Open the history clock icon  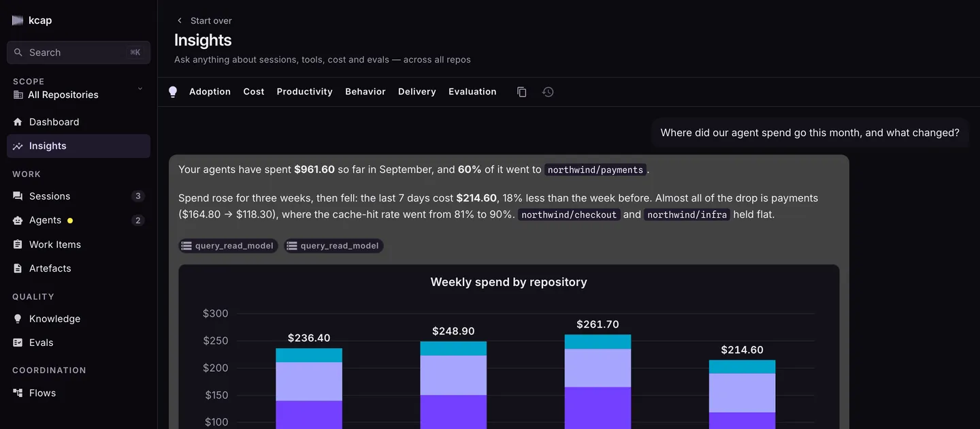548,92
